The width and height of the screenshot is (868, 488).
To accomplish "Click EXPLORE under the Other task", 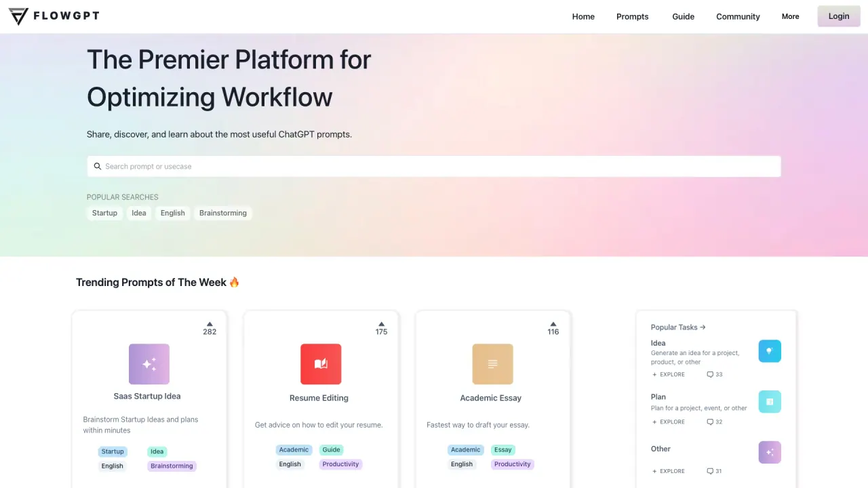I will (669, 471).
